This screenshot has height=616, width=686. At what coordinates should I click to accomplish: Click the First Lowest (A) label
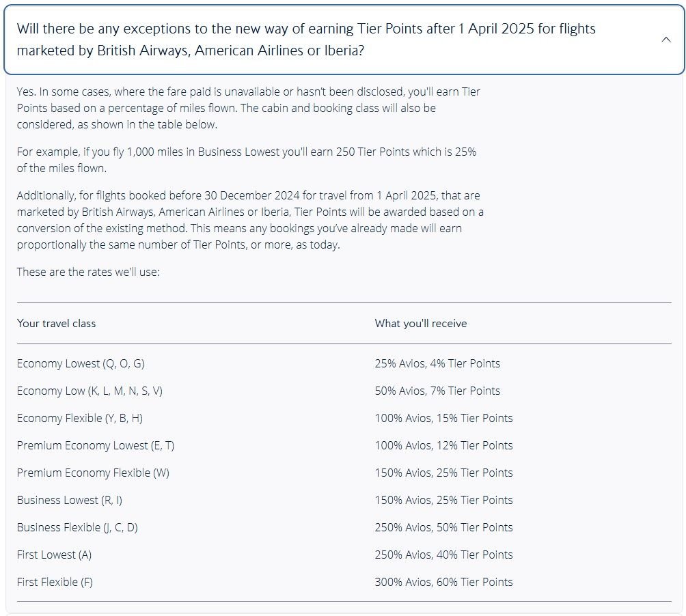[54, 555]
